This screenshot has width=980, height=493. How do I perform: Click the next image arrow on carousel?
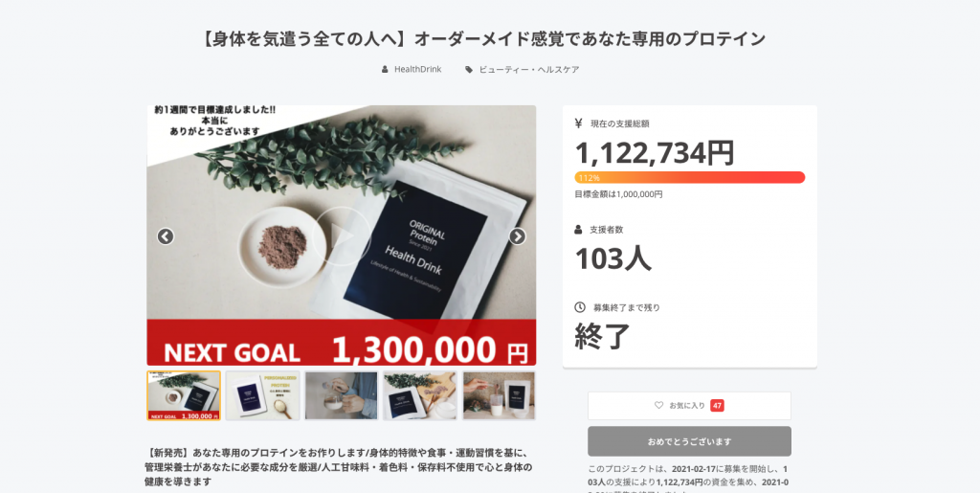(518, 236)
